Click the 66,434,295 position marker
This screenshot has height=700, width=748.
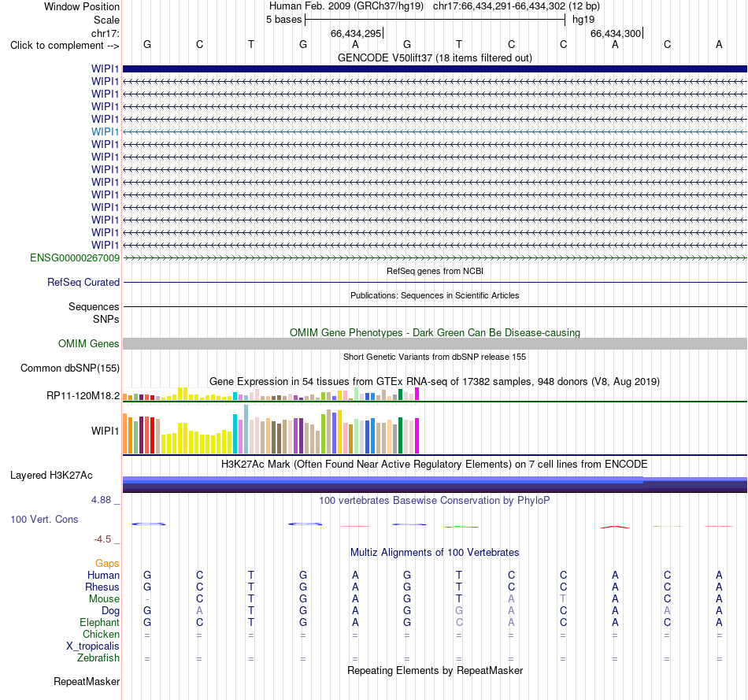click(x=357, y=33)
